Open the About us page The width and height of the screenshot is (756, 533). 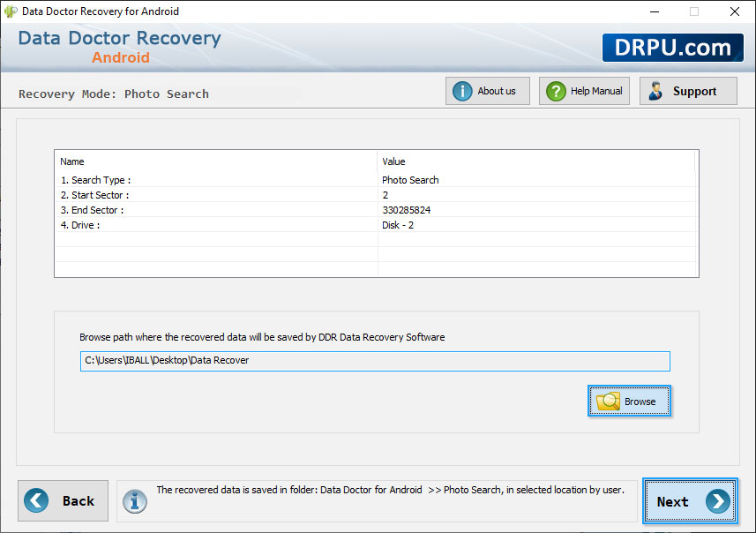488,91
